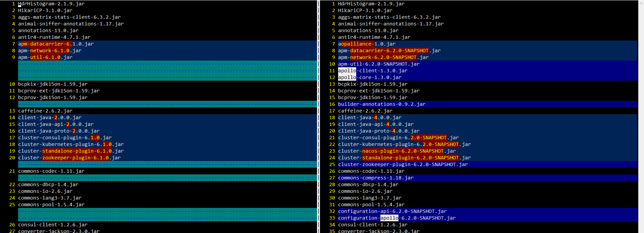Click bcprov-jdk15on-1.59.jar on line 15
Image resolution: width=644 pixels, height=233 pixels.
pyautogui.click(x=373, y=97)
